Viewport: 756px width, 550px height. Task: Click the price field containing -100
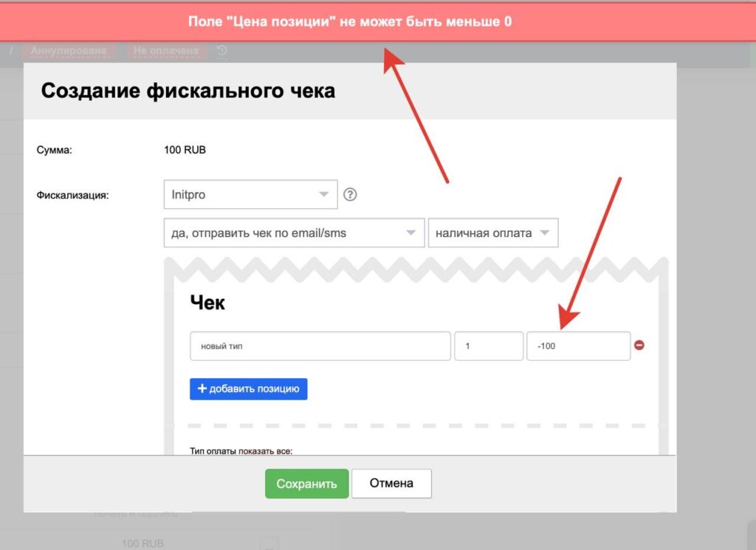tap(578, 346)
